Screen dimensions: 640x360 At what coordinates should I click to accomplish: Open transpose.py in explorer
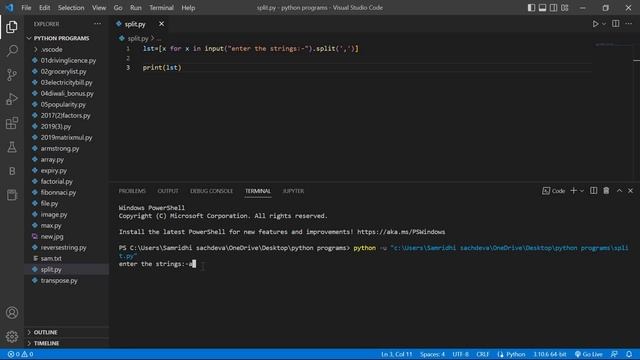point(59,281)
